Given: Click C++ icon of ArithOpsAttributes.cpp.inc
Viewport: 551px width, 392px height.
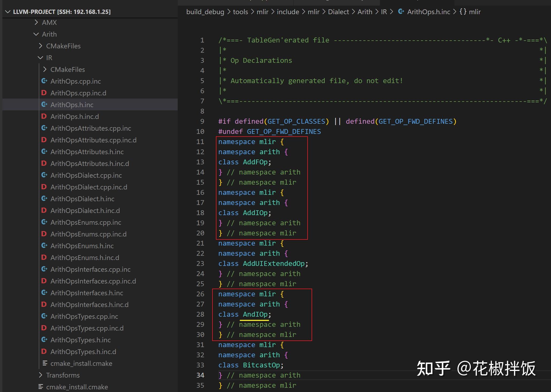Looking at the screenshot, I should (44, 128).
